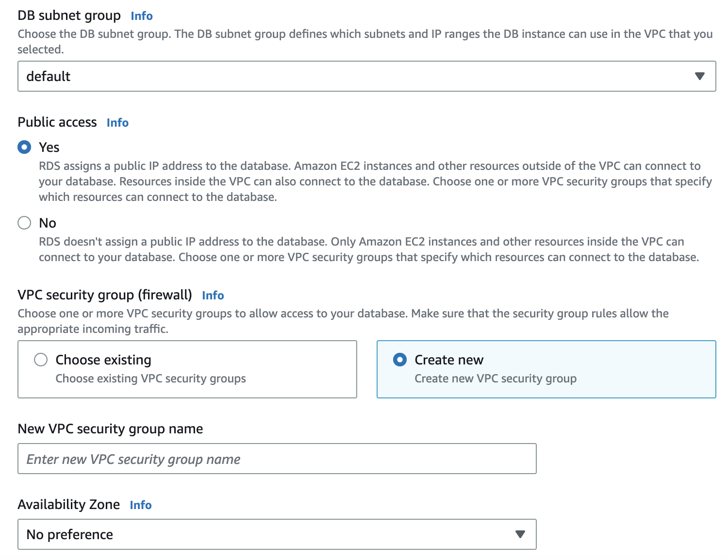Screen dimensions: 728x560
Task: Open the Availability Zone dropdown
Action: 277,534
